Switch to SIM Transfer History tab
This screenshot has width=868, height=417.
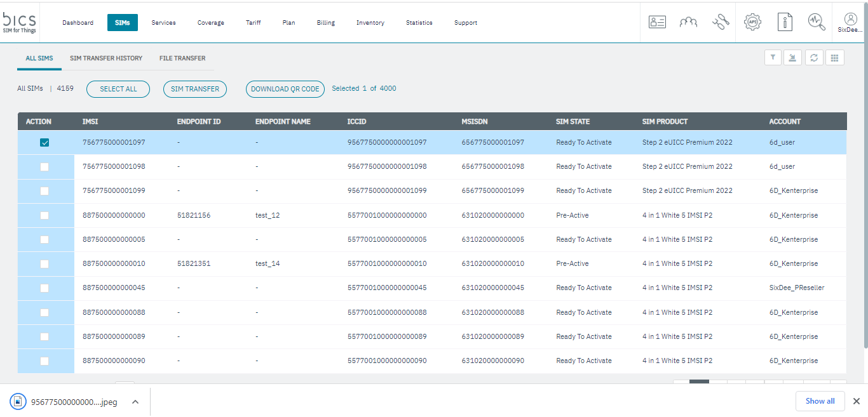(x=106, y=58)
